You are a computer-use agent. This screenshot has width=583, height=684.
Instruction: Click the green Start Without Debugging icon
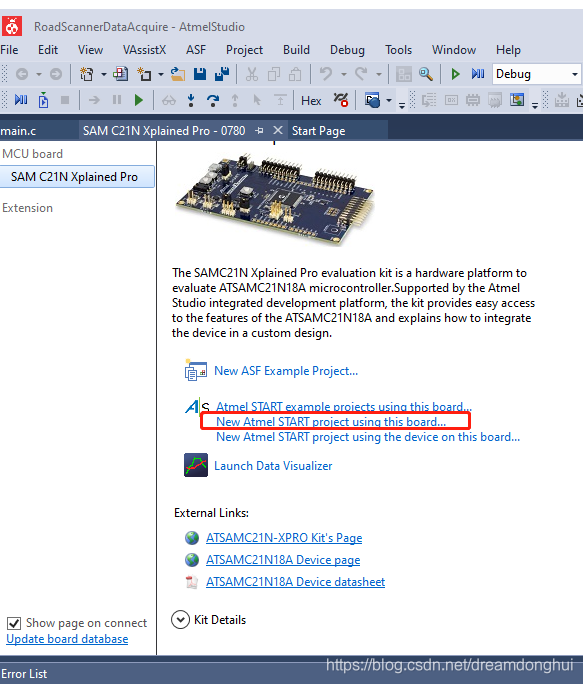[x=455, y=74]
